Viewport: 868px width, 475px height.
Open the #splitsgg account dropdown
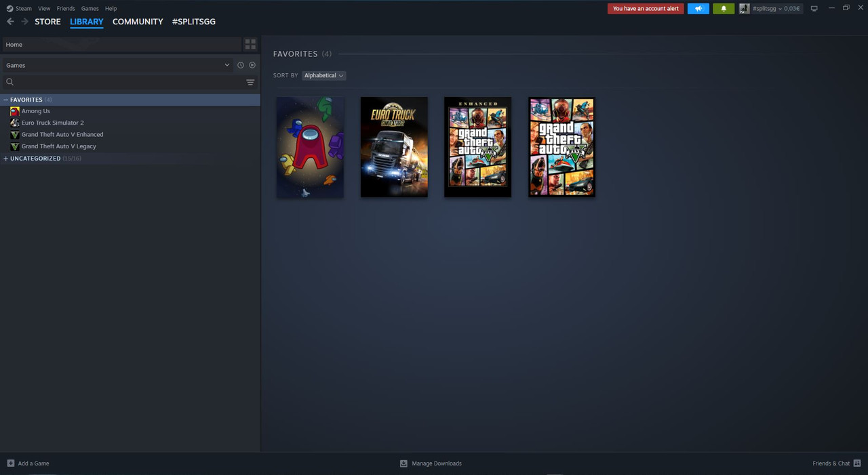point(767,9)
